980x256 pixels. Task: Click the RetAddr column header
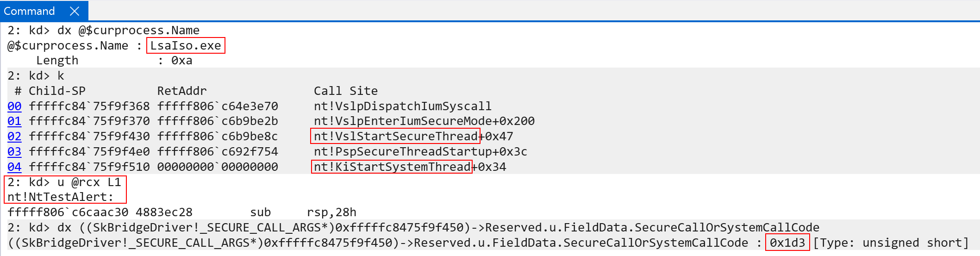click(x=182, y=91)
